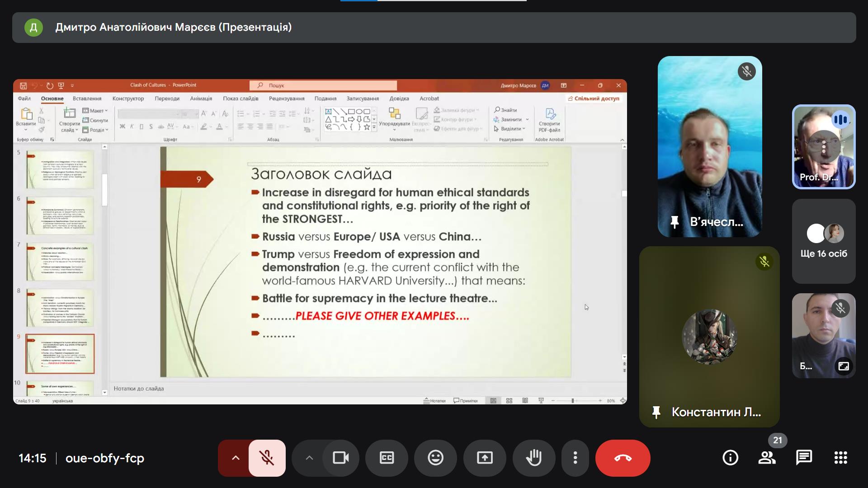This screenshot has width=868, height=488.
Task: Select the Константин profile avatar
Action: click(x=709, y=337)
